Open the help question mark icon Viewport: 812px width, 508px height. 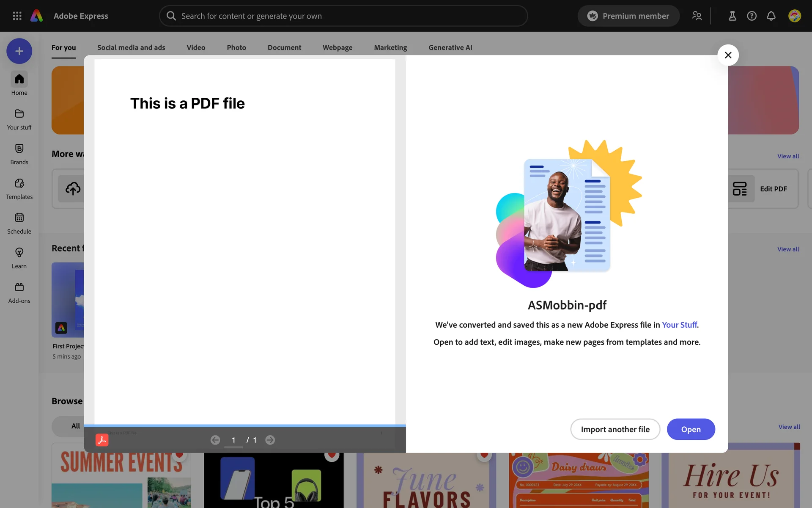(x=752, y=16)
